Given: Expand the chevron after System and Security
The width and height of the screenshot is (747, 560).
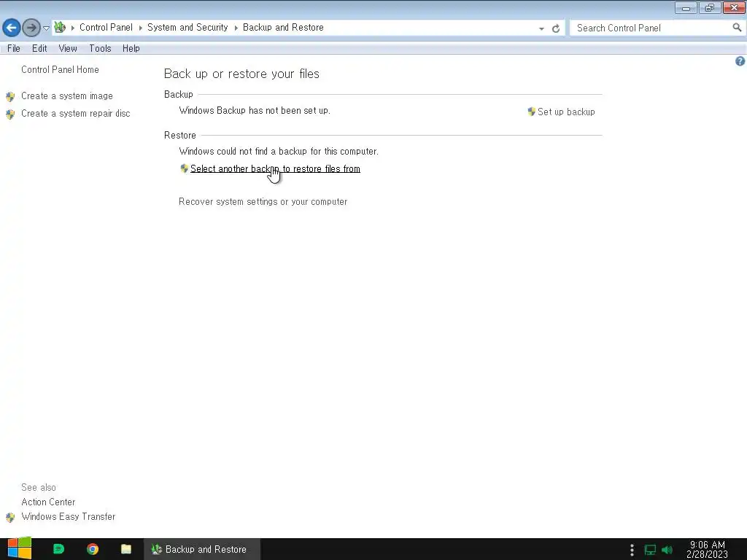Looking at the screenshot, I should coord(236,28).
